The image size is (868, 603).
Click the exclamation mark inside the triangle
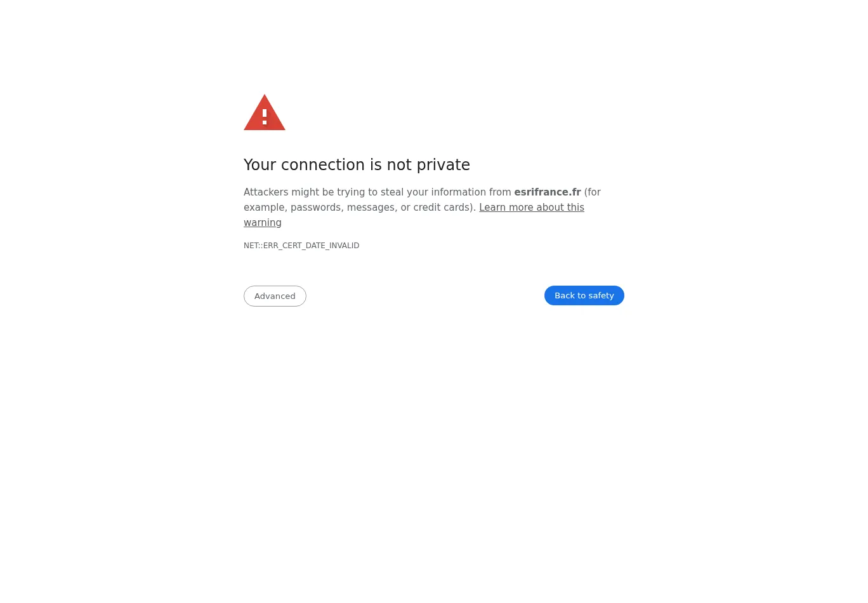(x=265, y=116)
